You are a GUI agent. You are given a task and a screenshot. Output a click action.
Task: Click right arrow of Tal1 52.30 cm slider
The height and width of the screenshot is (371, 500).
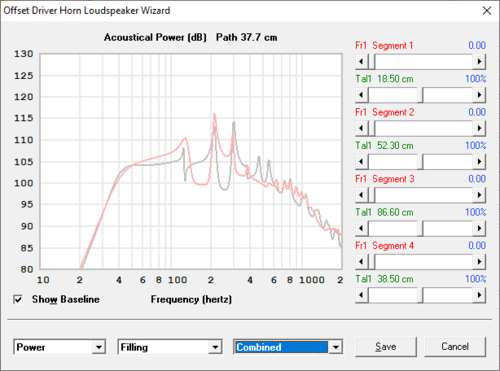pyautogui.click(x=479, y=162)
